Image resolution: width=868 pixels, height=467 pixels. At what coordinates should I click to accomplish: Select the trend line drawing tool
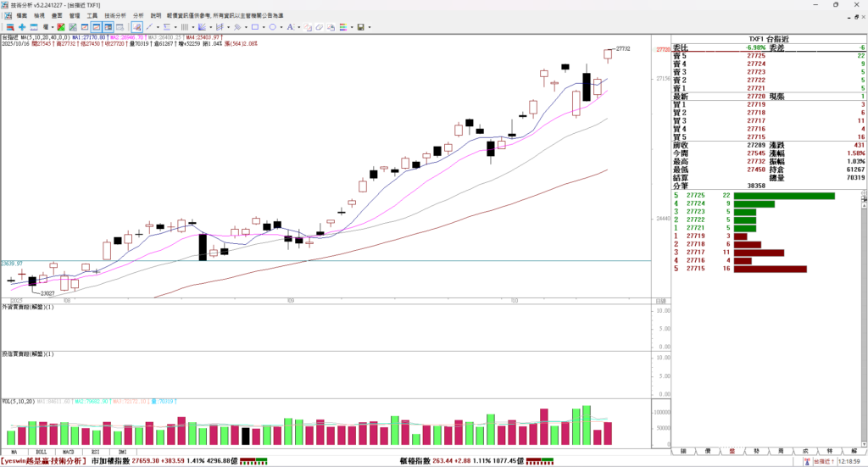tap(149, 27)
